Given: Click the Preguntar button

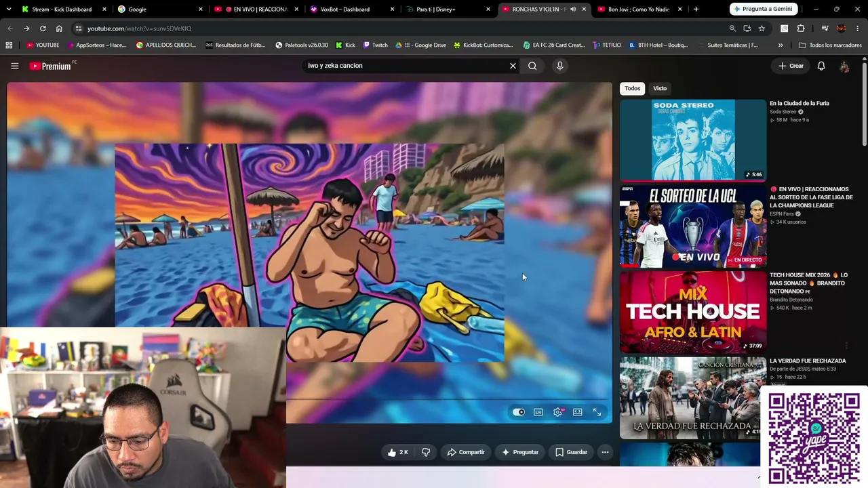Looking at the screenshot, I should 520,452.
